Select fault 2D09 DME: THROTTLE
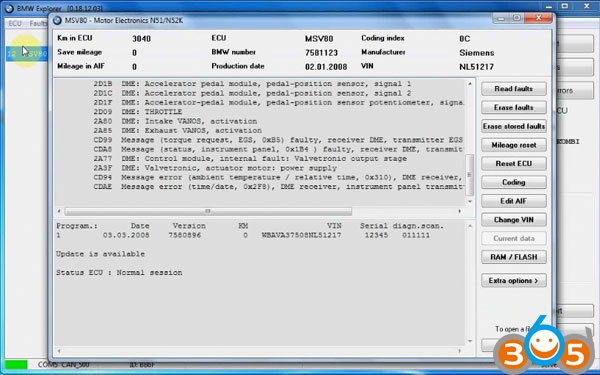Viewport: 600px width, 375px height. click(138, 112)
